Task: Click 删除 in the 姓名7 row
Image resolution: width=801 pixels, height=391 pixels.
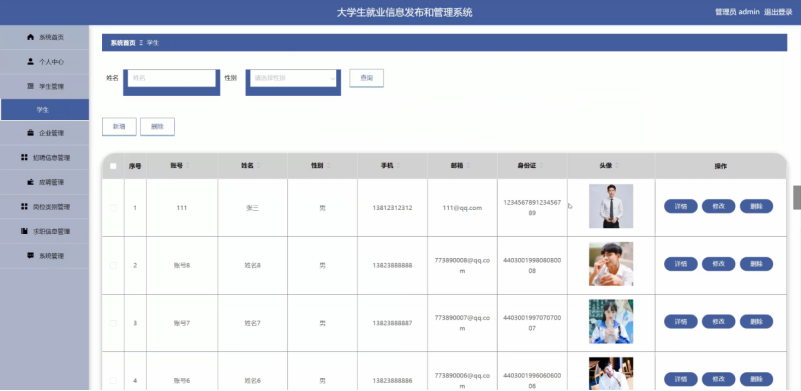Action: point(756,321)
